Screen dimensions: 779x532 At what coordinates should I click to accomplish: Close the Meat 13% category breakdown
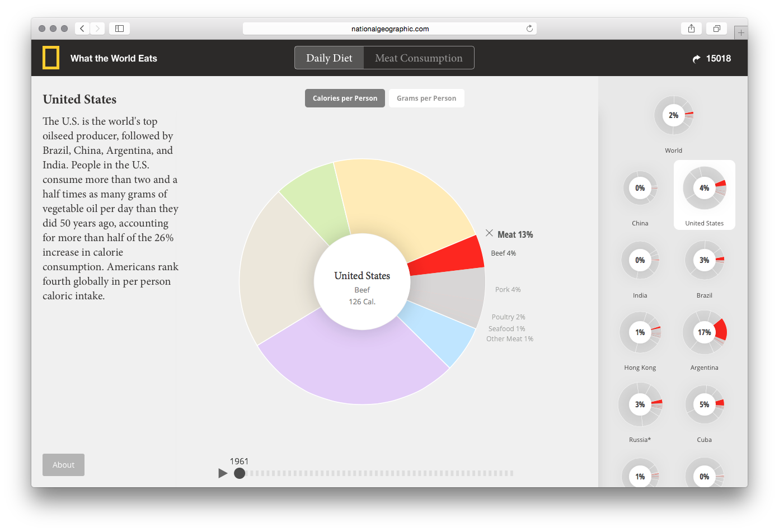click(x=489, y=233)
